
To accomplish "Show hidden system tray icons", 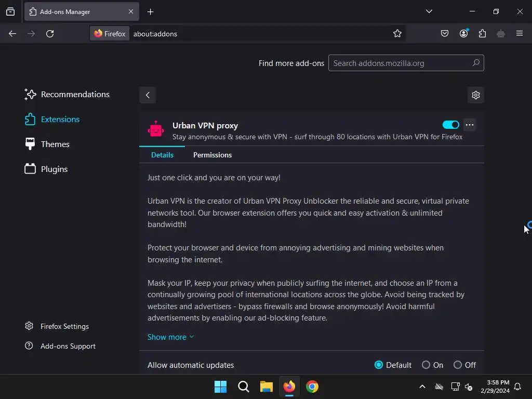I will (422, 387).
